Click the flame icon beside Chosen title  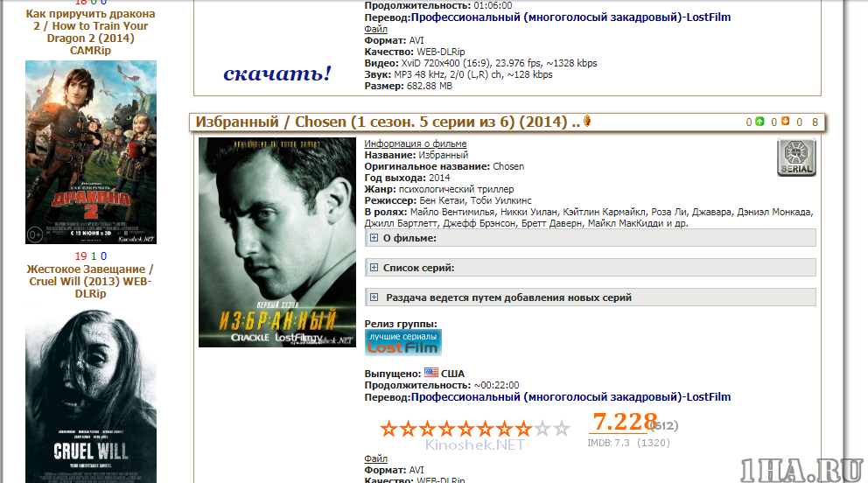pos(587,121)
